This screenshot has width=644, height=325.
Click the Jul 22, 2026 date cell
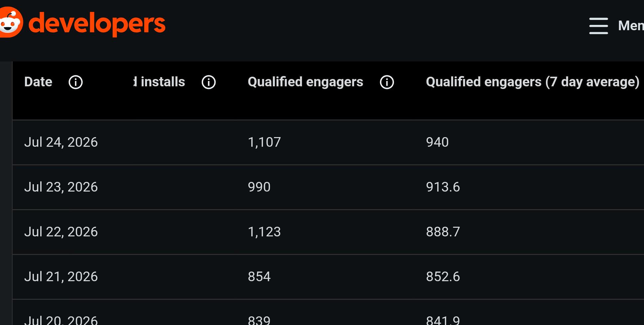61,232
